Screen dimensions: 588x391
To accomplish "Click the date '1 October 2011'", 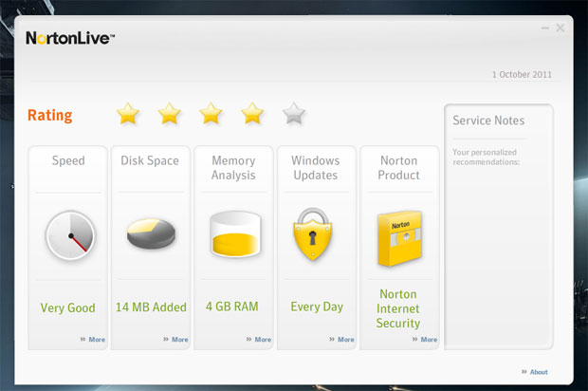I will (522, 74).
